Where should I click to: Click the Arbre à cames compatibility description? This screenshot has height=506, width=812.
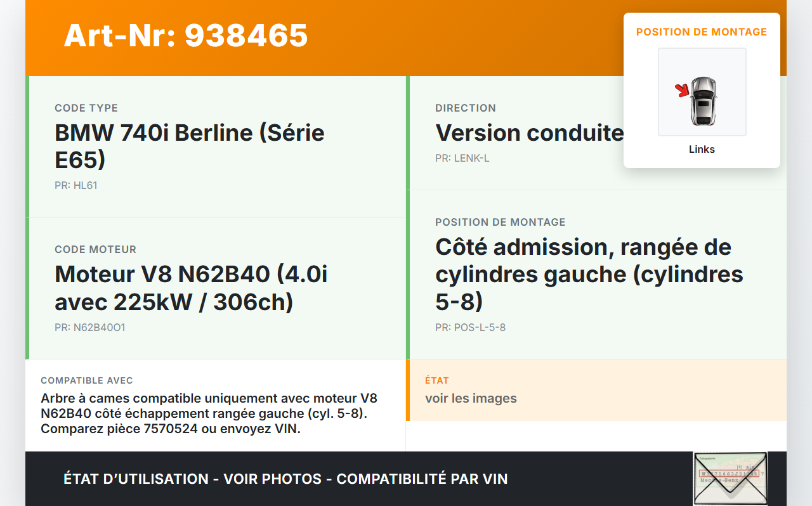[x=209, y=413]
